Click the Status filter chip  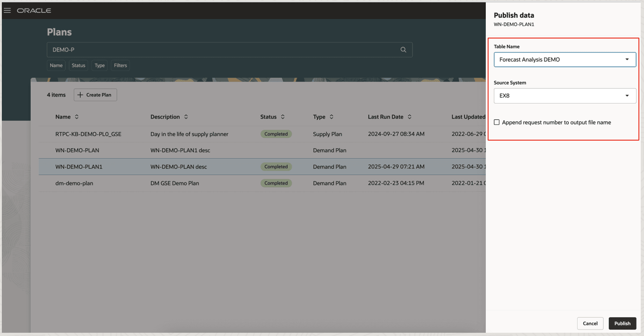[78, 65]
